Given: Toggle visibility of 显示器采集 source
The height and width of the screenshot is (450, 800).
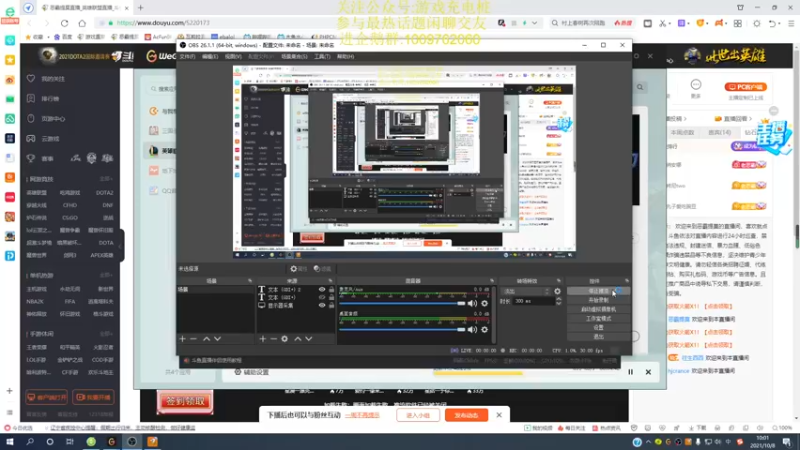Looking at the screenshot, I should tap(322, 305).
